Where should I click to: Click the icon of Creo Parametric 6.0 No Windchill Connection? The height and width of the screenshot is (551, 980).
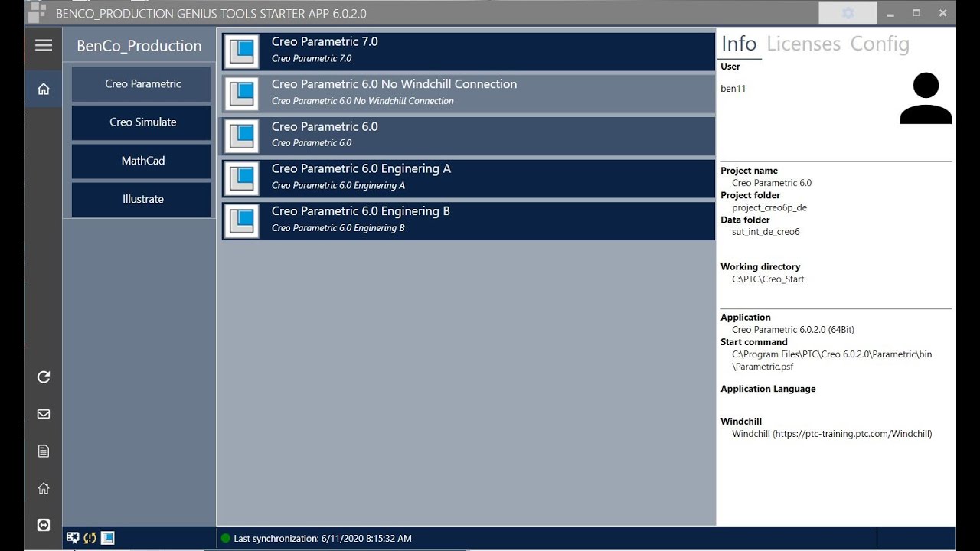[241, 94]
